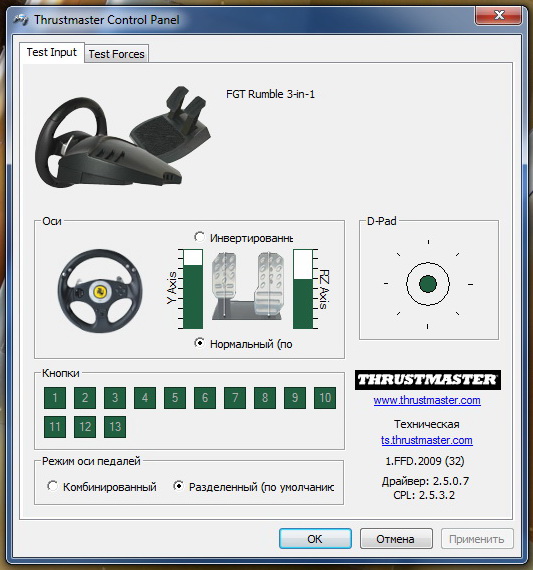533x570 pixels.
Task: Click the steering wheel axis image
Action: click(x=100, y=291)
